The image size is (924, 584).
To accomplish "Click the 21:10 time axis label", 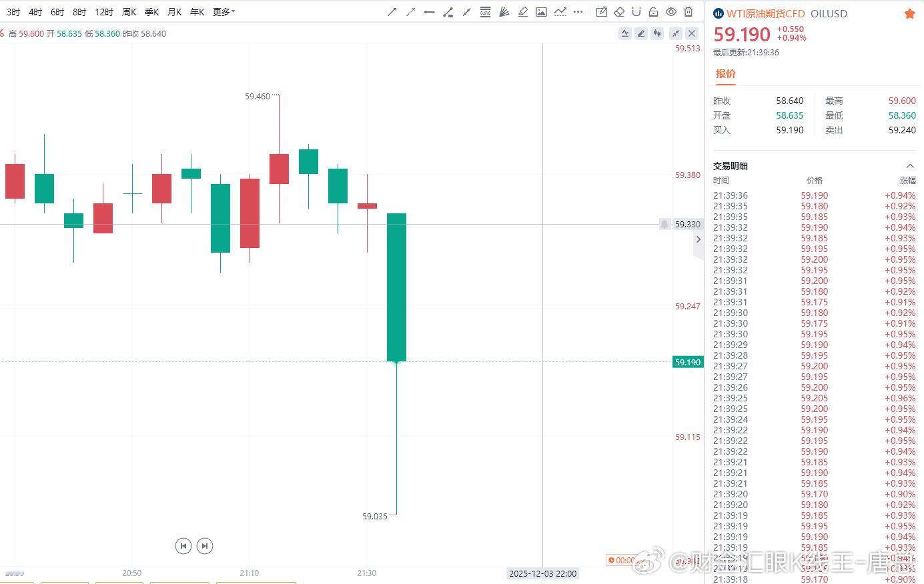I will 249,573.
